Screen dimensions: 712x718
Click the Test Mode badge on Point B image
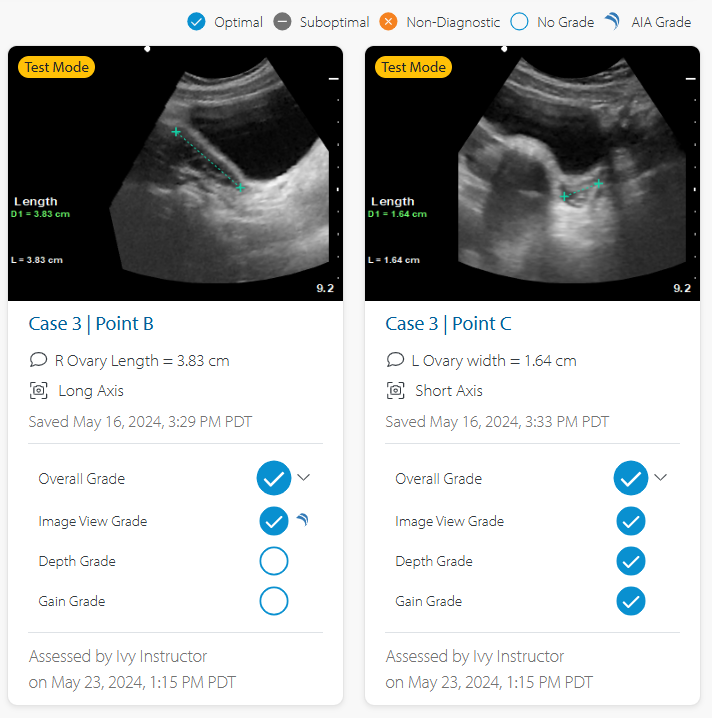pos(56,67)
